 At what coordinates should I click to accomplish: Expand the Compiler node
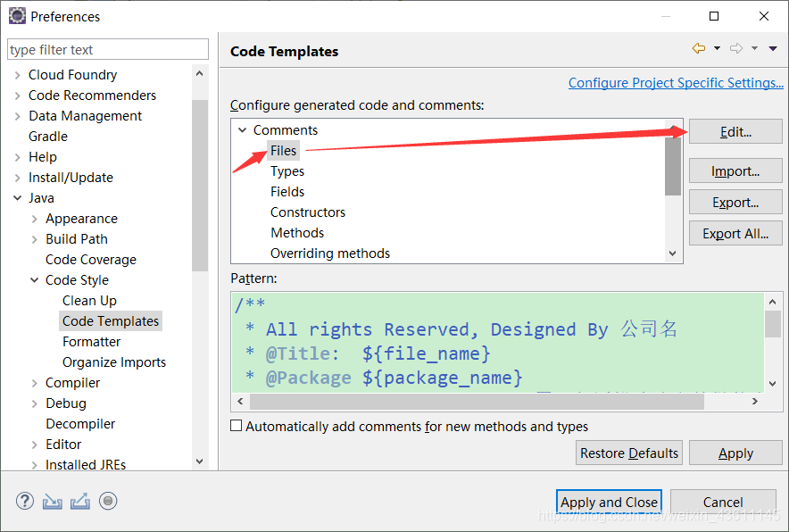(34, 383)
